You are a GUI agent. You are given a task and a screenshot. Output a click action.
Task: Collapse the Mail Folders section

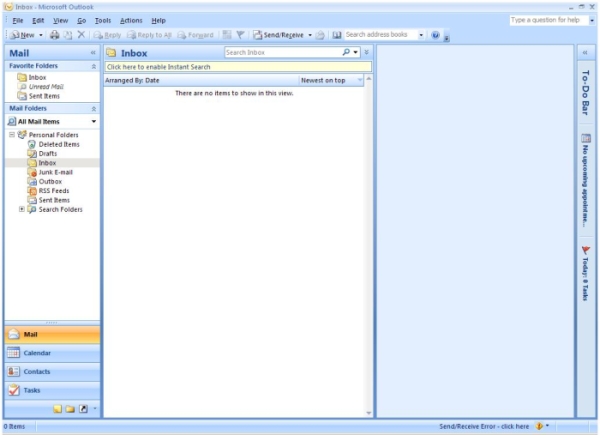pyautogui.click(x=93, y=109)
